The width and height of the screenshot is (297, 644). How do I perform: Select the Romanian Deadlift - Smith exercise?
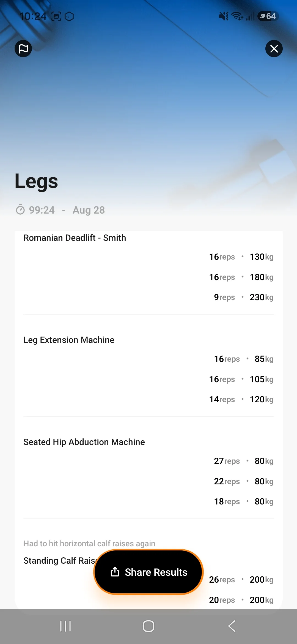[x=75, y=238]
